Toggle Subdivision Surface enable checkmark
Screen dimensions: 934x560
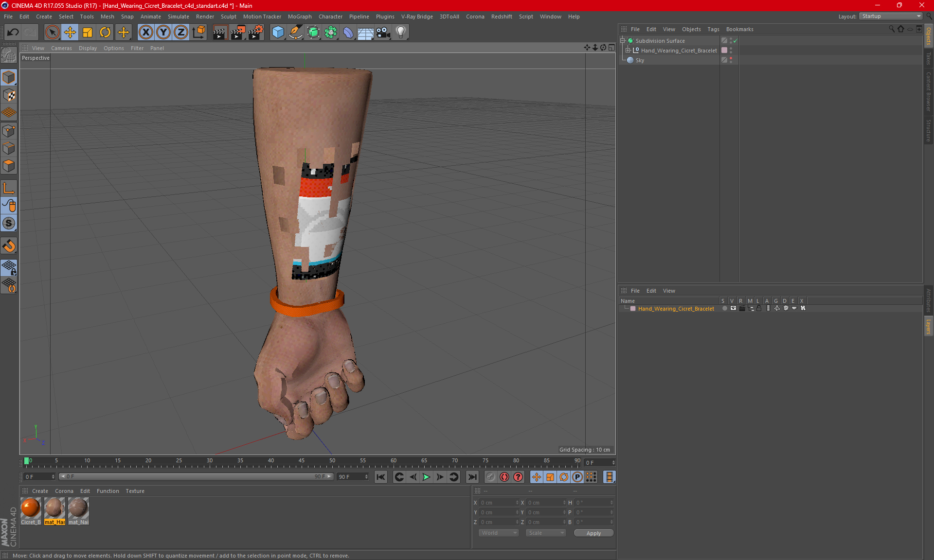click(x=736, y=41)
